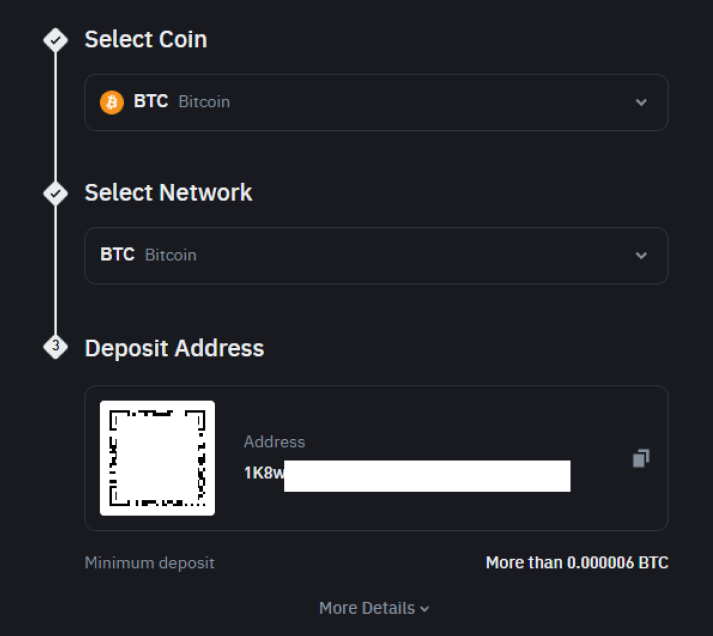Viewport: 713px width, 636px height.
Task: Click the Select Network heading
Action: click(168, 193)
